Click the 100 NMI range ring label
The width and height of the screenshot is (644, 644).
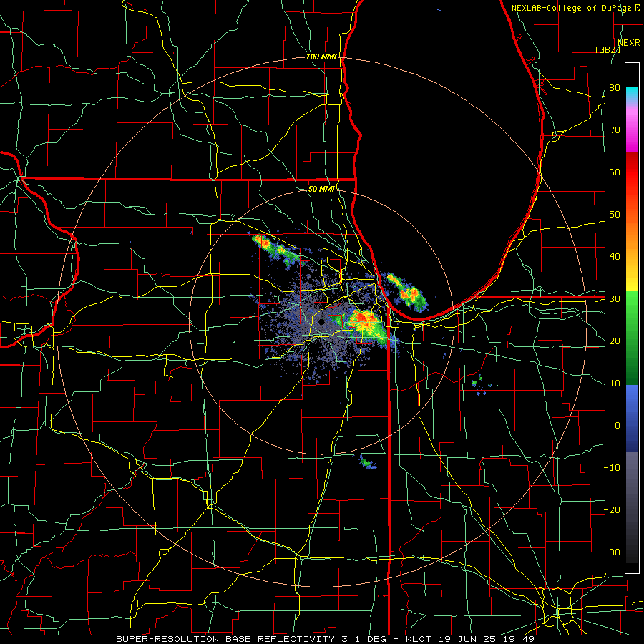pyautogui.click(x=321, y=57)
